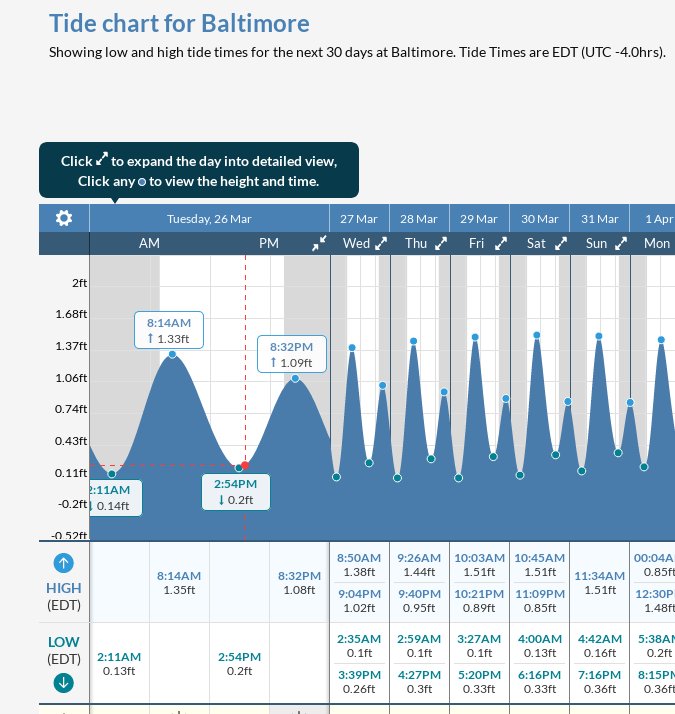Click the 9:26AM 1.44ft table cell
This screenshot has width=675, height=714.
419,565
